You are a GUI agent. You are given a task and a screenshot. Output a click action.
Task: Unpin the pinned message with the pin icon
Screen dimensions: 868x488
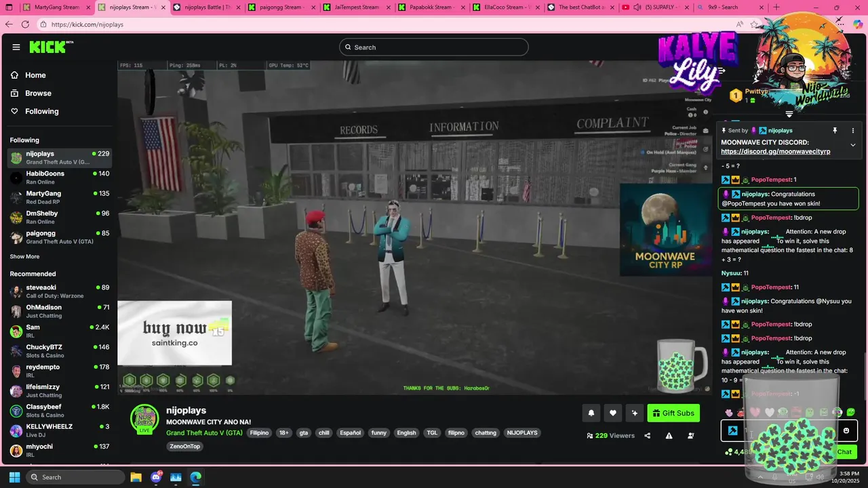(x=835, y=130)
